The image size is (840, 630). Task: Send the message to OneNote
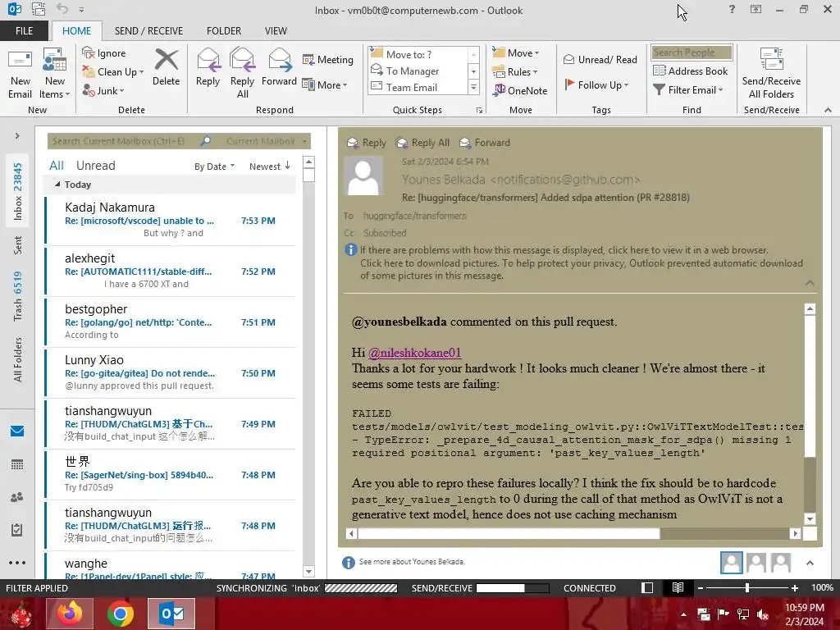(x=520, y=90)
